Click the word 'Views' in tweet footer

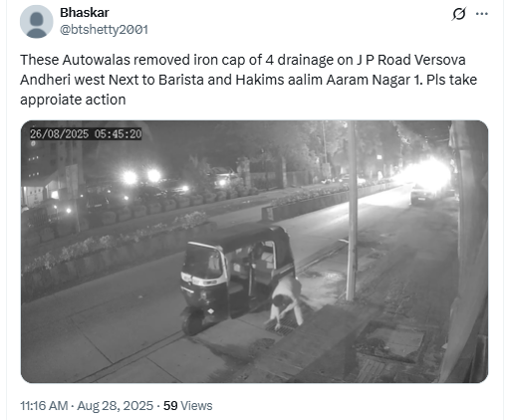click(x=196, y=406)
